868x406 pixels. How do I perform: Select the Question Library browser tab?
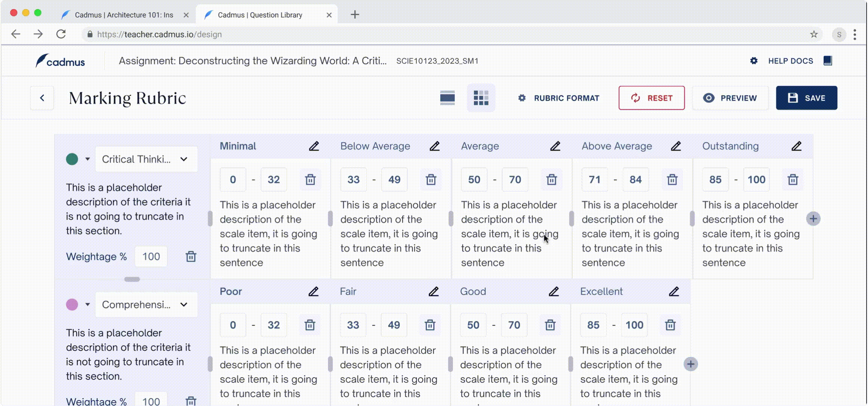pos(260,15)
